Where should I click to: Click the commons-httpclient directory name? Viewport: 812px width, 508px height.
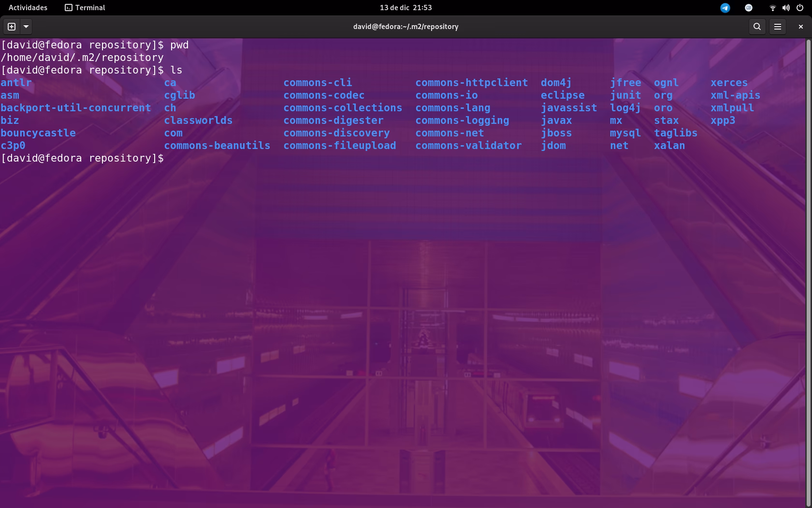pos(471,83)
